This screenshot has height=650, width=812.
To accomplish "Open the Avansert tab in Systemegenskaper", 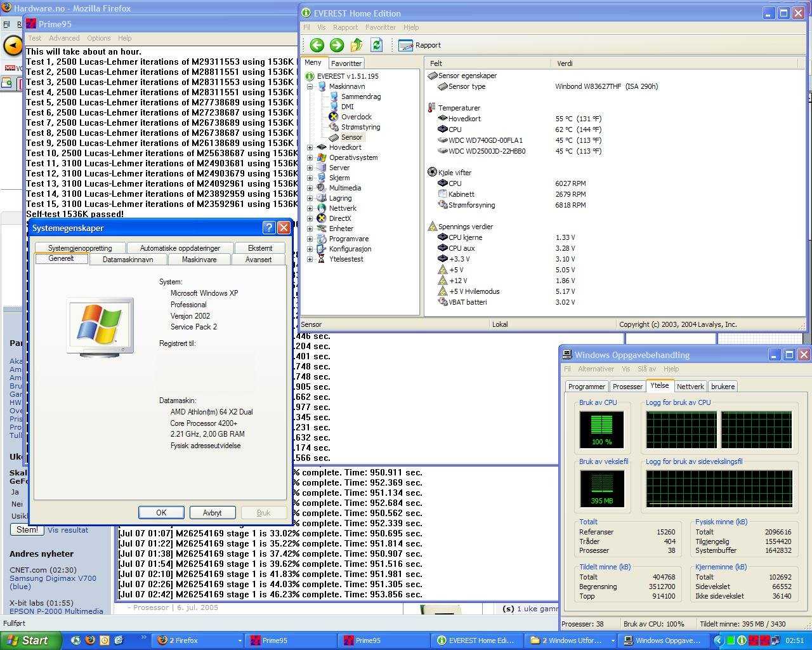I will tap(258, 260).
